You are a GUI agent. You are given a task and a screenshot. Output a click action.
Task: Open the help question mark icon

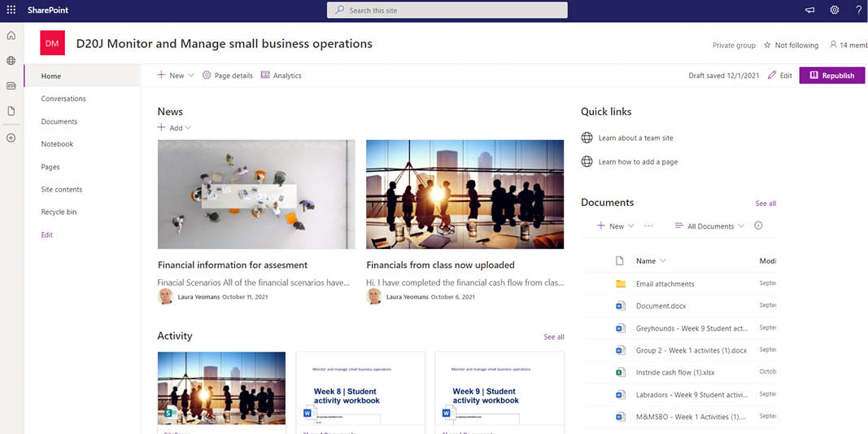[x=858, y=10]
